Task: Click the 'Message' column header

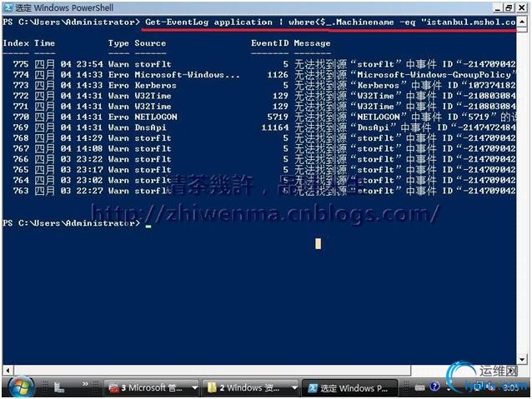Action: [312, 43]
